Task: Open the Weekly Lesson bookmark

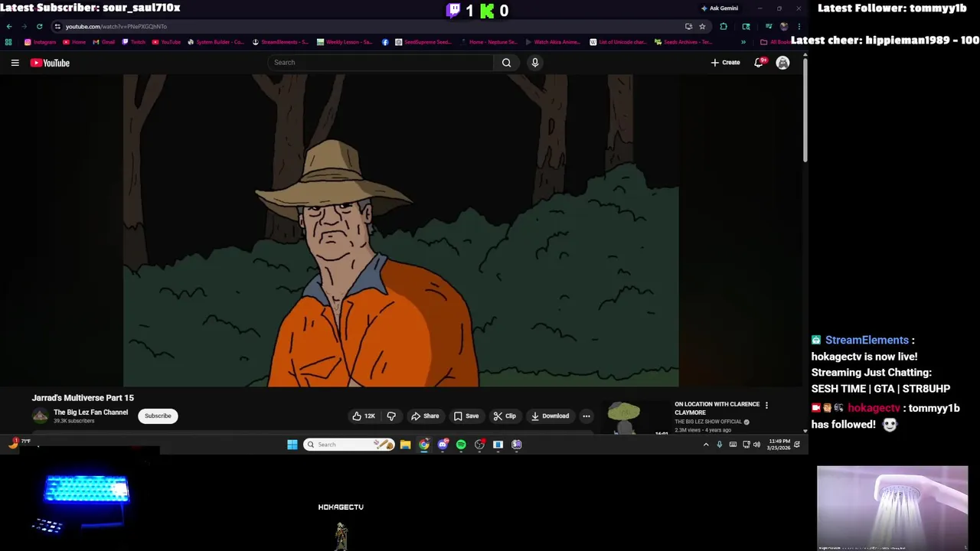Action: 345,42
